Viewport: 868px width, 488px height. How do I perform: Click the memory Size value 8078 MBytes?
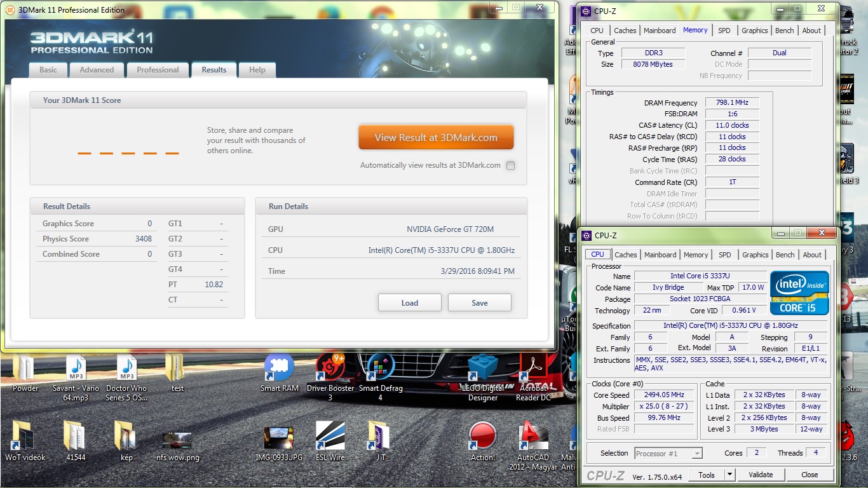pos(653,64)
